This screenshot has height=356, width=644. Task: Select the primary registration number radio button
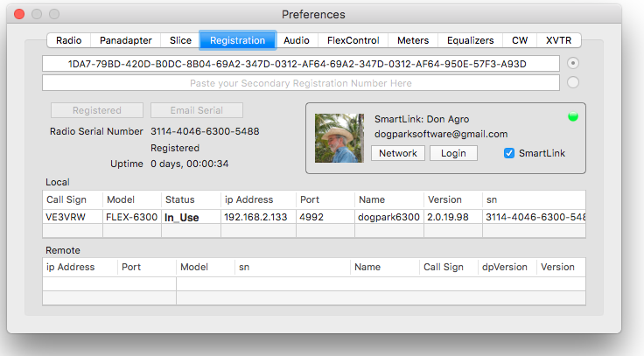coord(573,64)
